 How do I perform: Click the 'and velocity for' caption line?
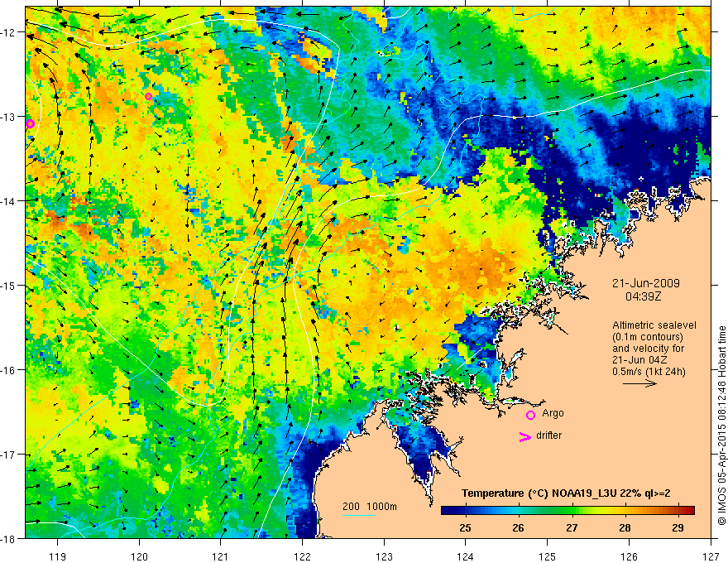[648, 349]
